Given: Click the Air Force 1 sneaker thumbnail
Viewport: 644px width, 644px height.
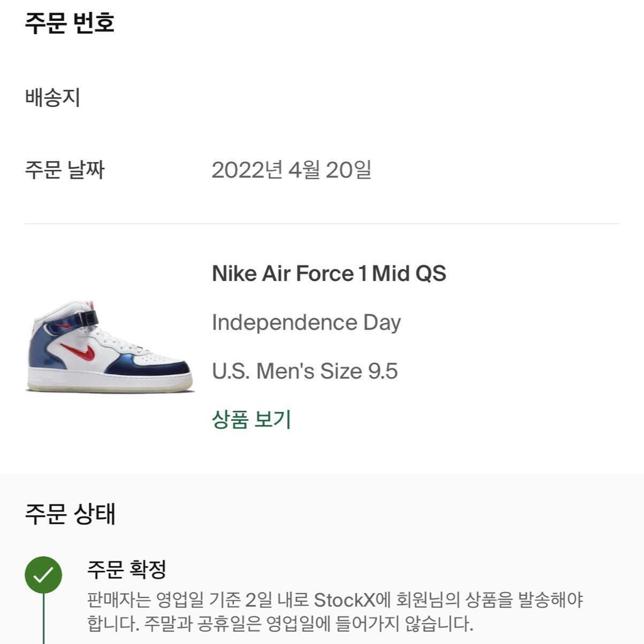Looking at the screenshot, I should (x=110, y=347).
